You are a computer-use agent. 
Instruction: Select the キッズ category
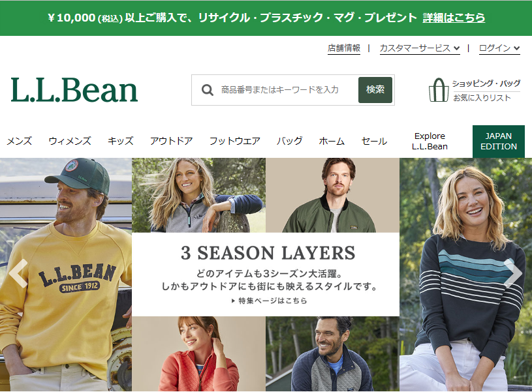tap(121, 141)
